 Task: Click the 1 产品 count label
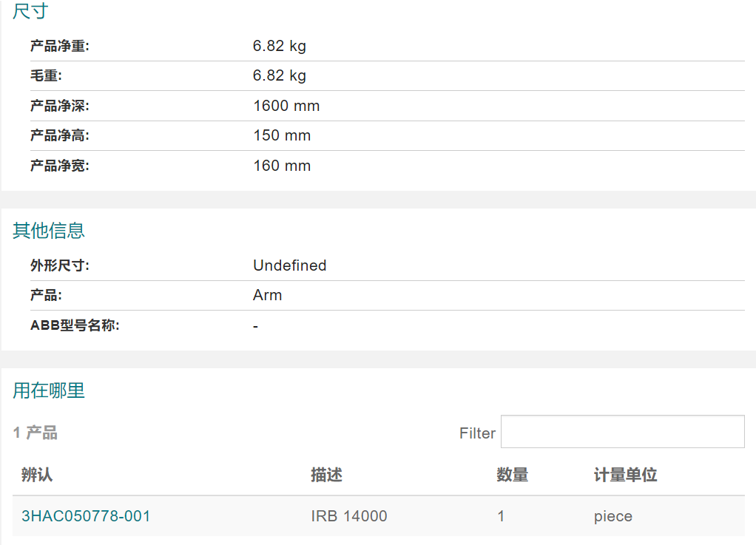[x=36, y=433]
